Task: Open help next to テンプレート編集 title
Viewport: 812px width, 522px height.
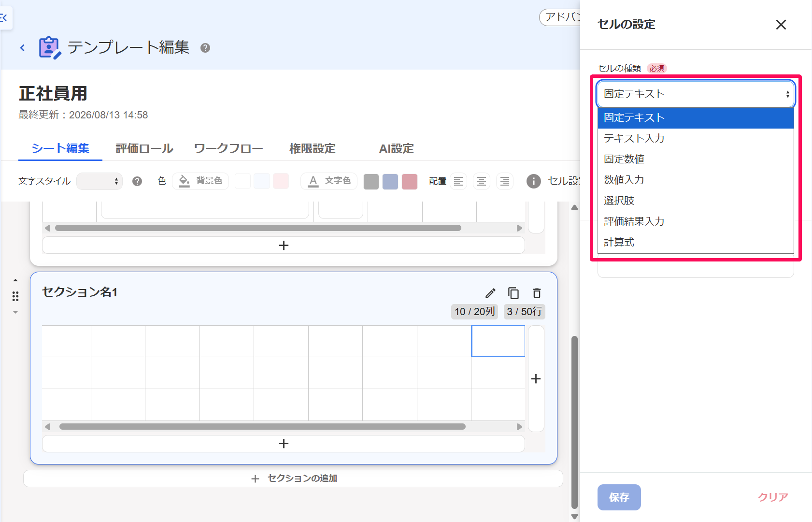Action: point(205,48)
